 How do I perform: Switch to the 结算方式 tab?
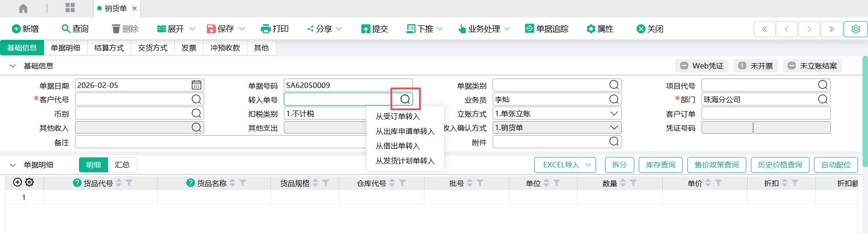click(x=109, y=48)
